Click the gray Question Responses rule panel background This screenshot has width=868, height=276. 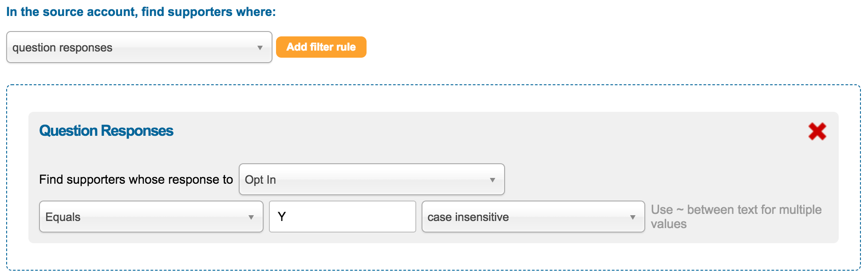coord(444,142)
